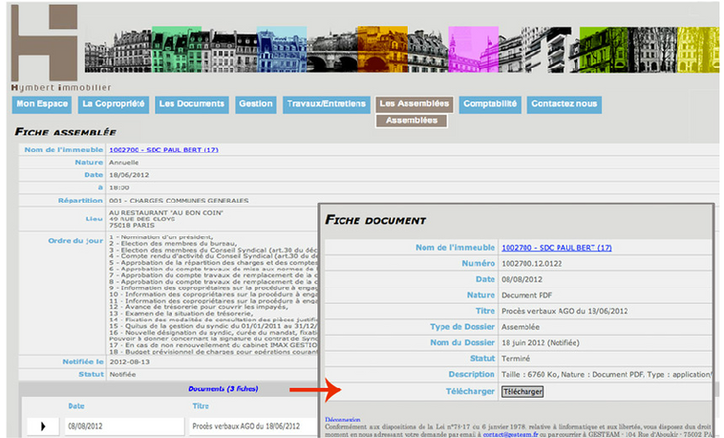The width and height of the screenshot is (724, 438).
Task: Select 08/08/2012 date cell in documents list
Action: (x=124, y=426)
